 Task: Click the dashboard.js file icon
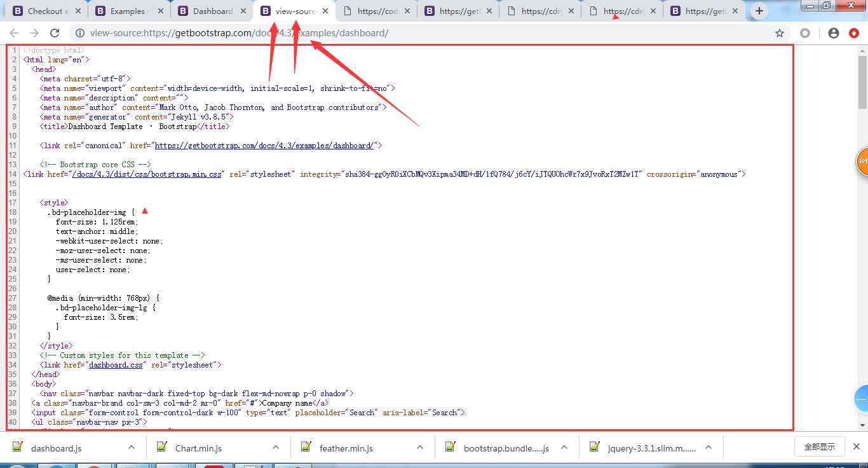pos(18,447)
